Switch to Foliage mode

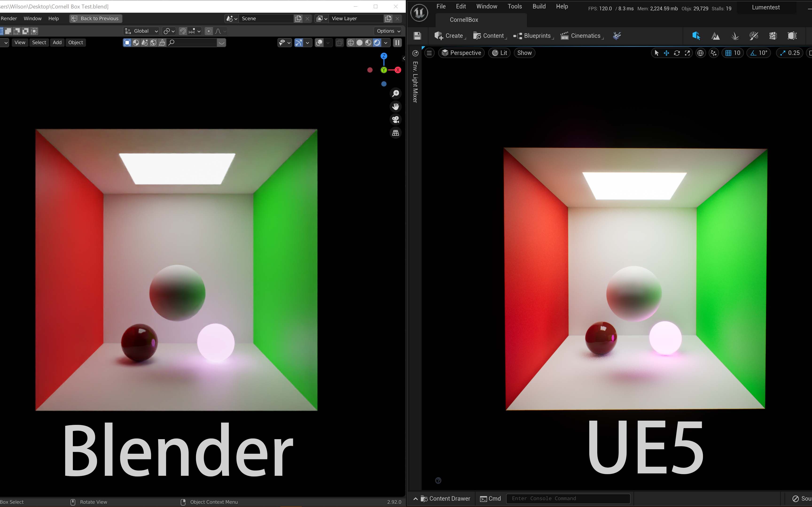pos(735,36)
